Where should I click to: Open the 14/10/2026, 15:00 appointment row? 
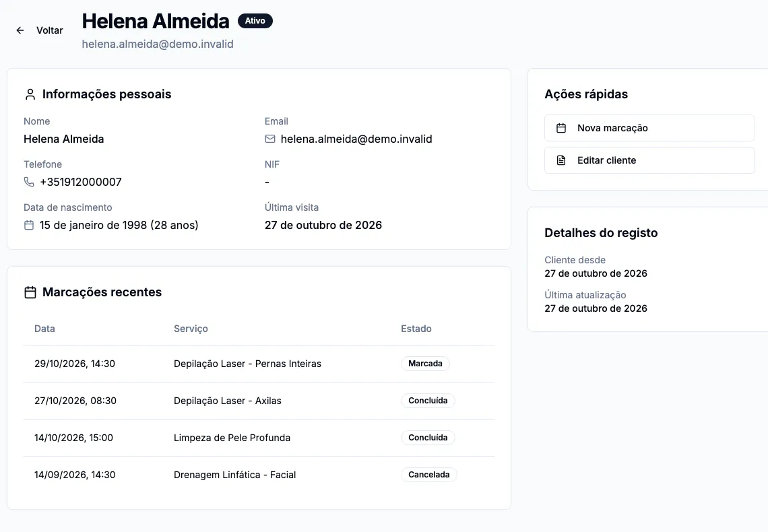pyautogui.click(x=259, y=438)
